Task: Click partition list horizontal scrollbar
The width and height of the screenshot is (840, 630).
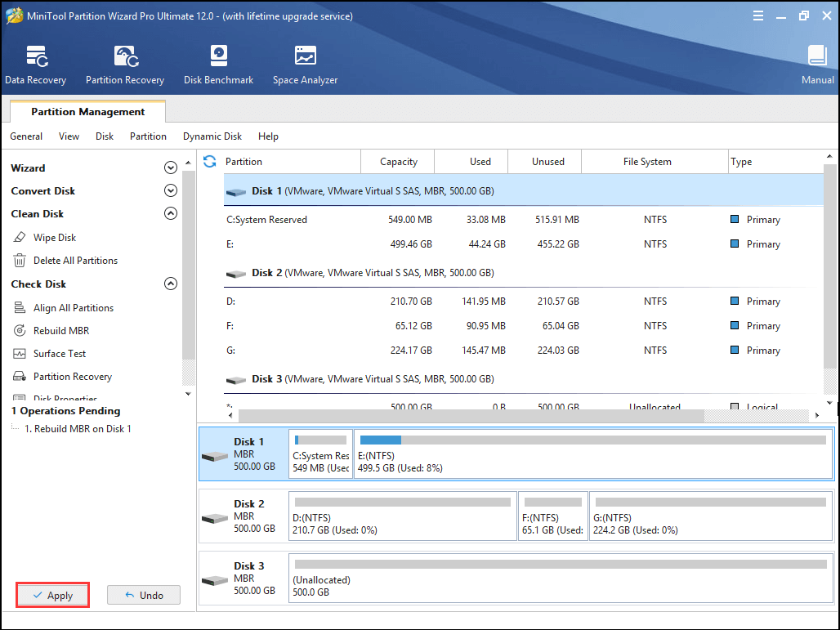Action: click(471, 415)
